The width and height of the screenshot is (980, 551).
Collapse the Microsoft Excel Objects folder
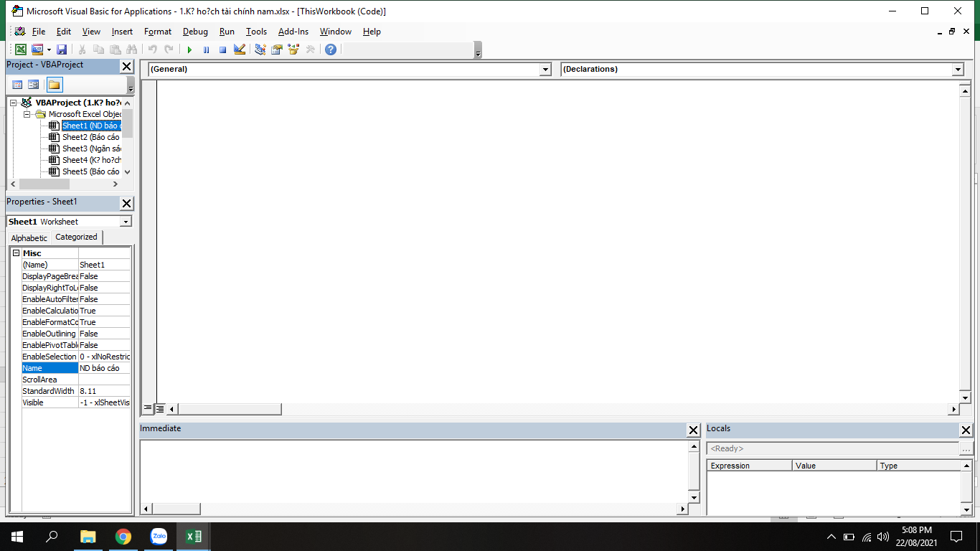tap(27, 114)
